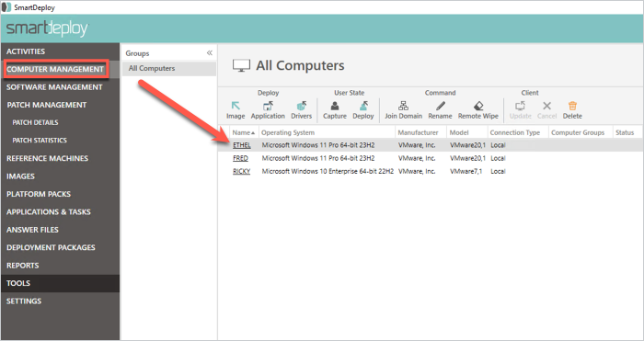Click the Join Domain command icon
Image resolution: width=644 pixels, height=341 pixels.
pos(403,107)
